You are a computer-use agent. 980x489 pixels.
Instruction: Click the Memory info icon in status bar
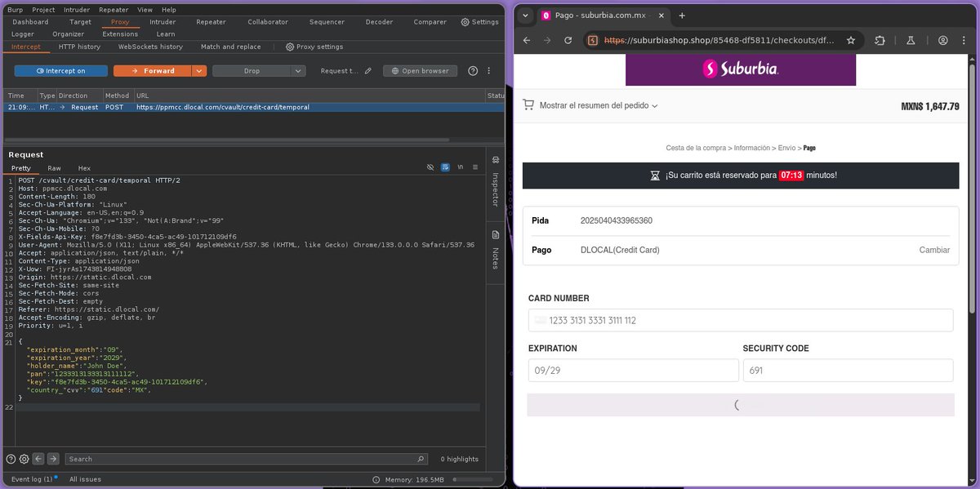[376, 479]
